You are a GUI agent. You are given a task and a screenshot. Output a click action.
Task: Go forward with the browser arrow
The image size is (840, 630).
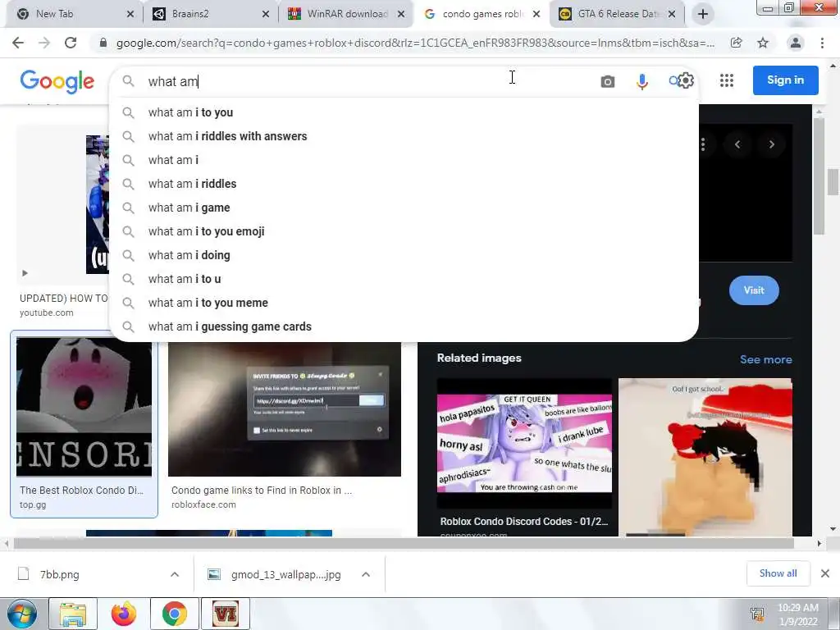click(44, 43)
